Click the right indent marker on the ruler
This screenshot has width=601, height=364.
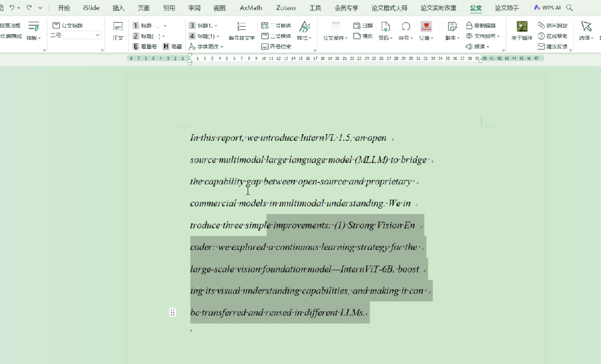pyautogui.click(x=481, y=61)
